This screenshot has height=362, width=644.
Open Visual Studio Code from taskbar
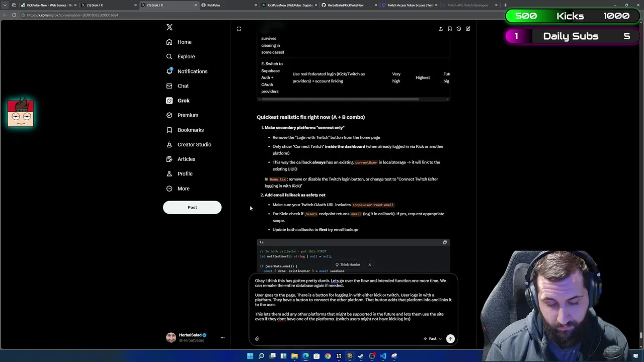(x=383, y=356)
